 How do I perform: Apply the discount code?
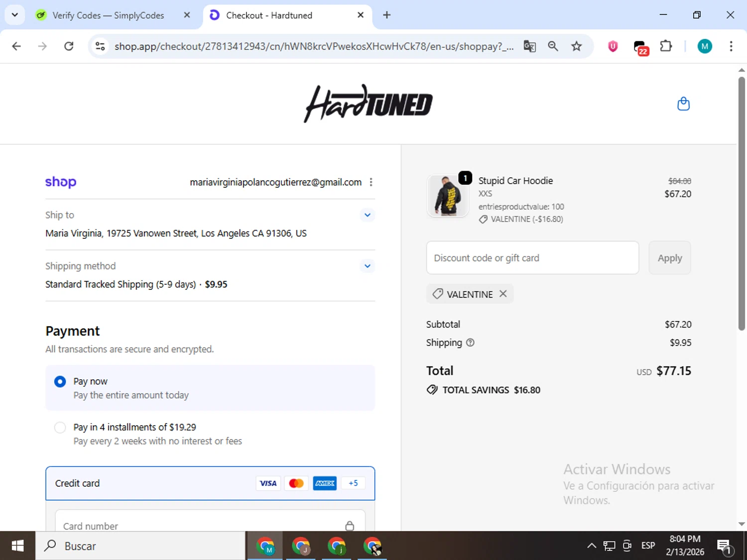[x=670, y=258]
